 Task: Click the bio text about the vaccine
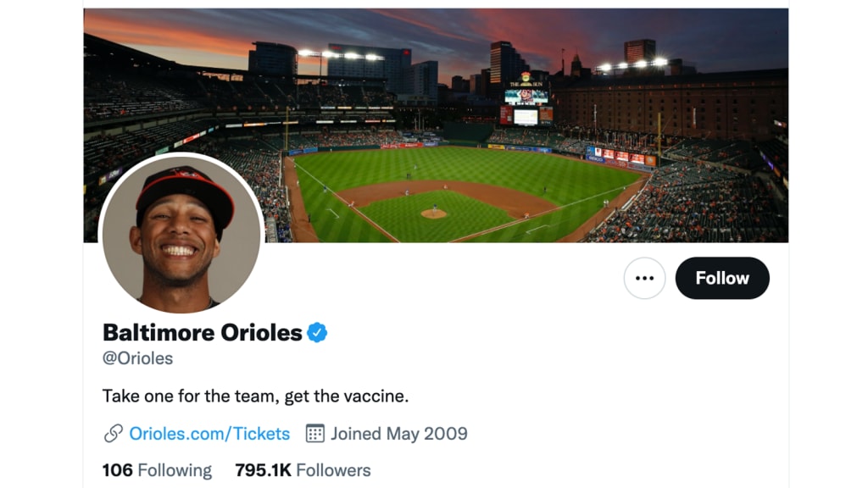(255, 396)
